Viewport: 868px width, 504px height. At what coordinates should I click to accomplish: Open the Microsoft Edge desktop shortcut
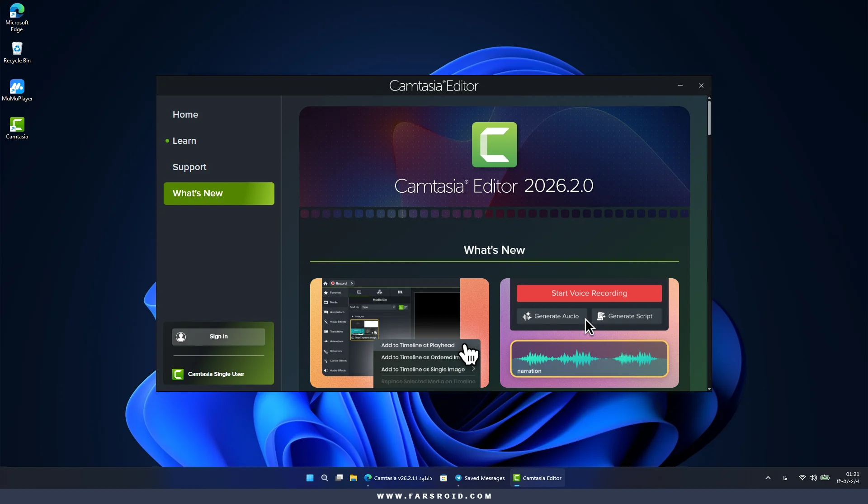click(x=17, y=18)
